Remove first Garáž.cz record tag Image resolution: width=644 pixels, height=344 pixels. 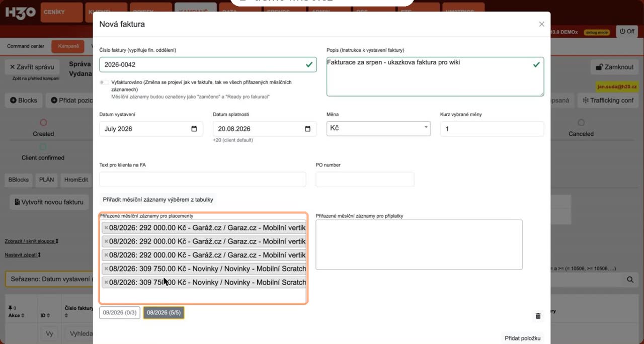[106, 227]
